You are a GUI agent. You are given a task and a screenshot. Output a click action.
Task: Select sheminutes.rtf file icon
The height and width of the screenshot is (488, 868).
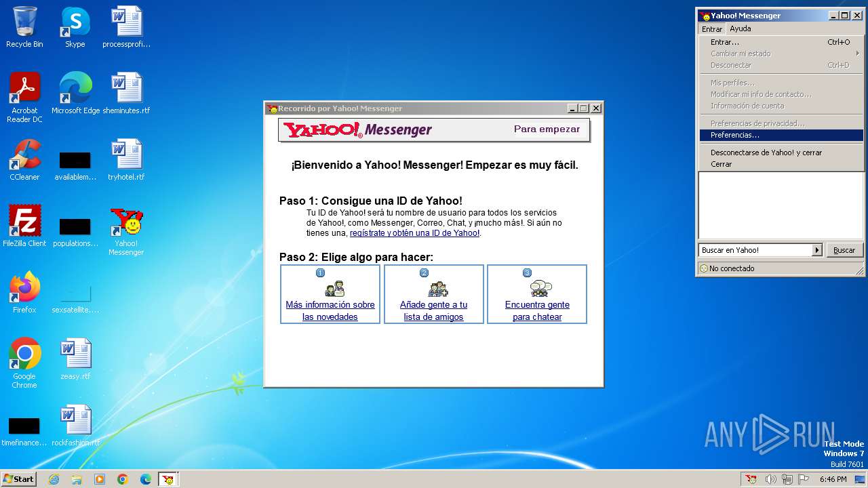[x=126, y=94]
